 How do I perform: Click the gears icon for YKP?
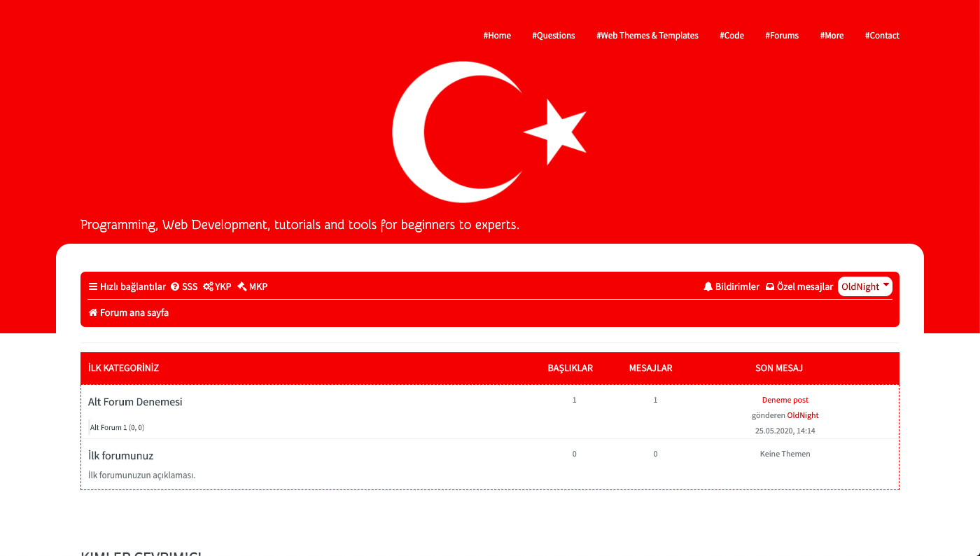(x=208, y=286)
